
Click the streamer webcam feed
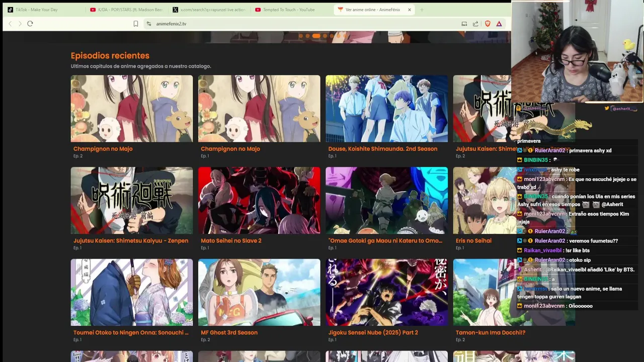pyautogui.click(x=578, y=51)
